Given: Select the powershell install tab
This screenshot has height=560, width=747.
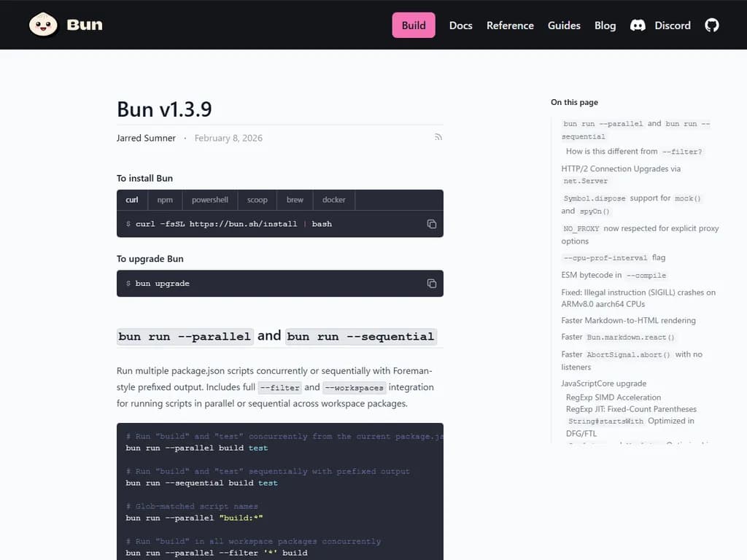Looking at the screenshot, I should click(210, 199).
